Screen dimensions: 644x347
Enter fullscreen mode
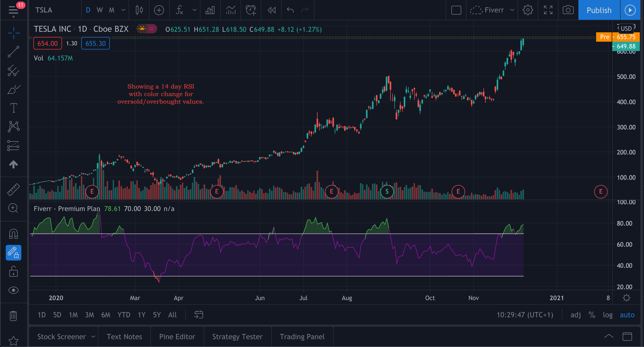click(548, 10)
